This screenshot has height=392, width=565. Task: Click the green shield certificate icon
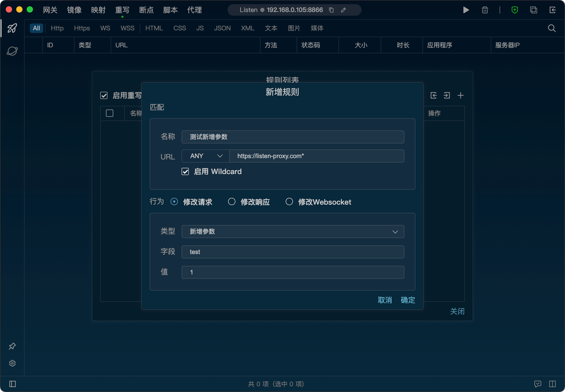515,10
